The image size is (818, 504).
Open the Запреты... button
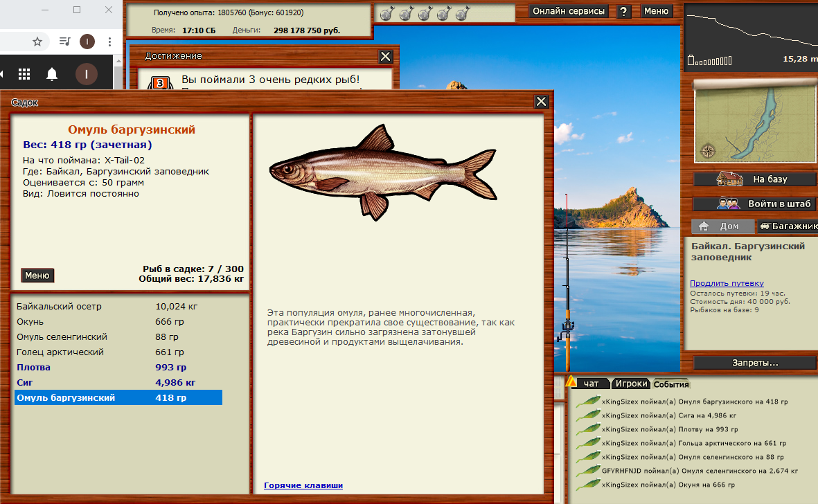pyautogui.click(x=755, y=363)
